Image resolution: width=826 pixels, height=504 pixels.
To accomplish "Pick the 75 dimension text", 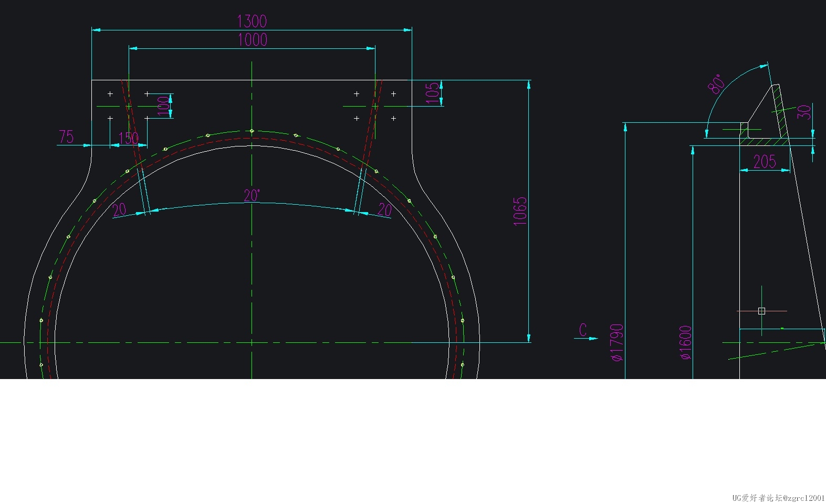I will click(66, 137).
